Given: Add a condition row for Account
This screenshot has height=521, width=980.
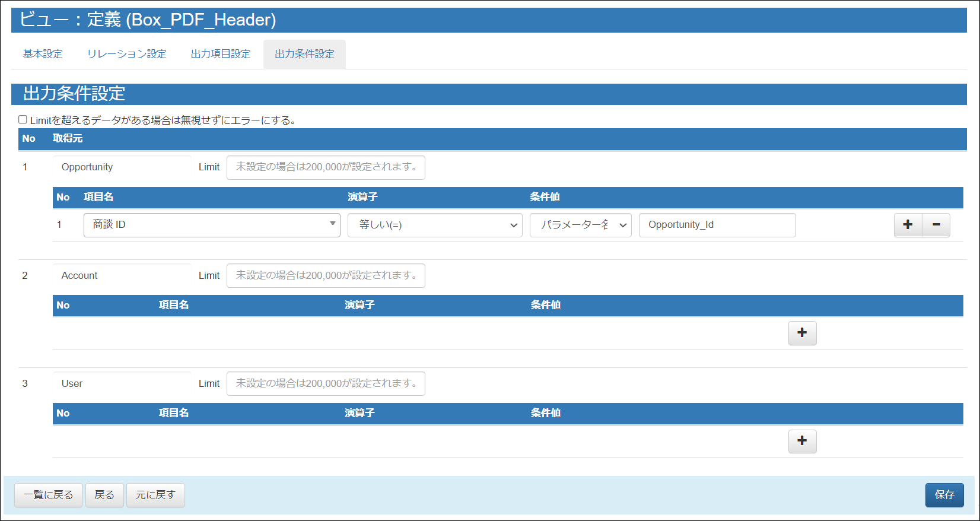Looking at the screenshot, I should 802,333.
